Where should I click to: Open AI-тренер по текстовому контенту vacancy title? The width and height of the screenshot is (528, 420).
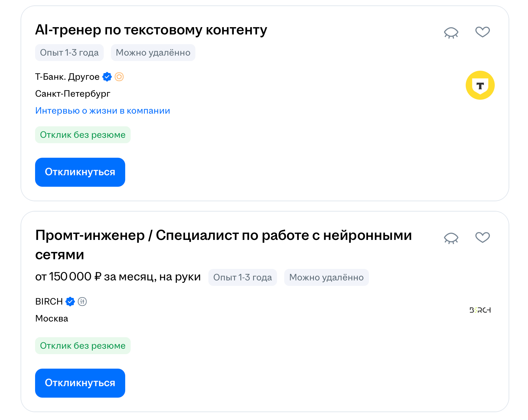point(151,30)
